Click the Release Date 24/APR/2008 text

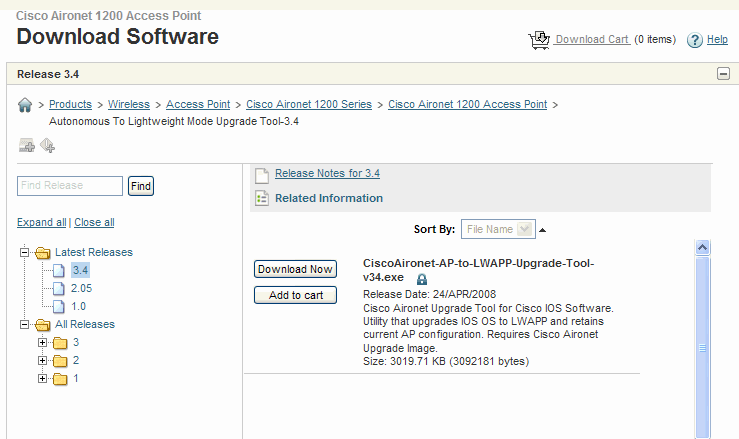pyautogui.click(x=429, y=294)
